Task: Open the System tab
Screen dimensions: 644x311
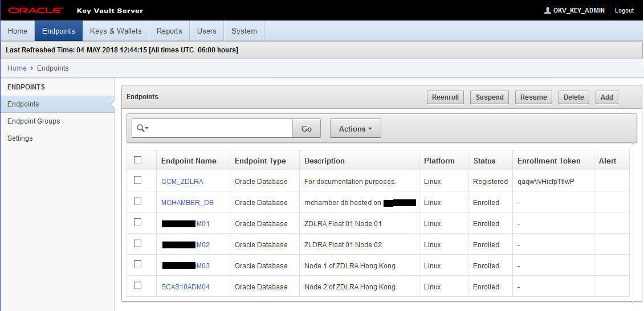Action: point(244,31)
